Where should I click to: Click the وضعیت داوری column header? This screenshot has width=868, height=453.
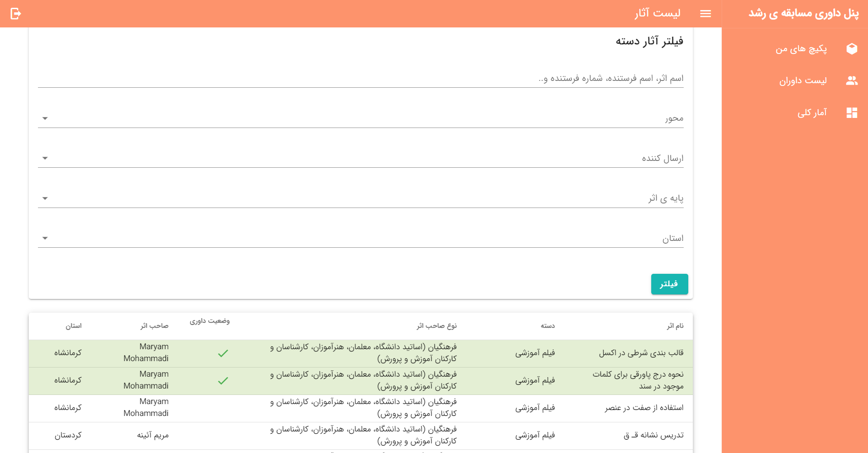tap(209, 321)
